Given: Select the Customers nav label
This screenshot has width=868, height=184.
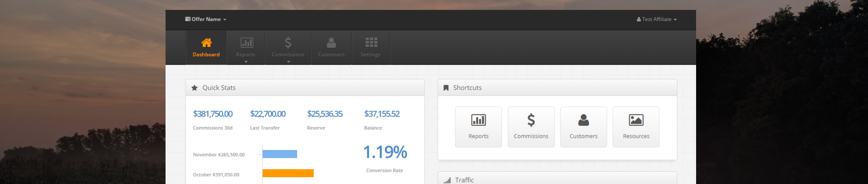Looking at the screenshot, I should (331, 54).
